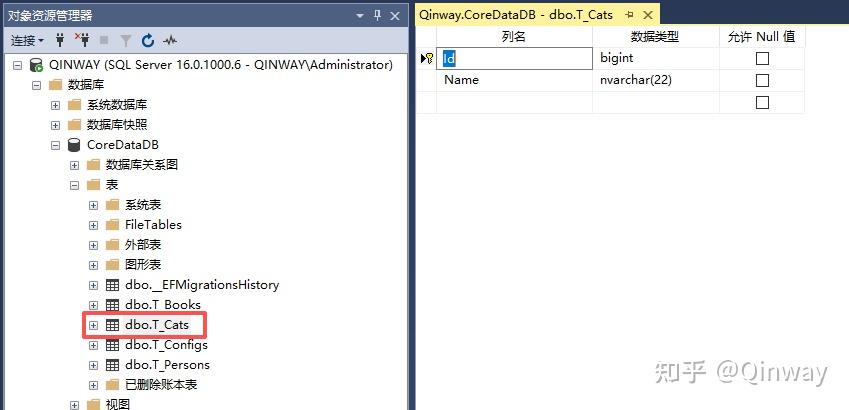849x410 pixels.
Task: Click the table icon of dbo.T_Persons
Action: (112, 365)
